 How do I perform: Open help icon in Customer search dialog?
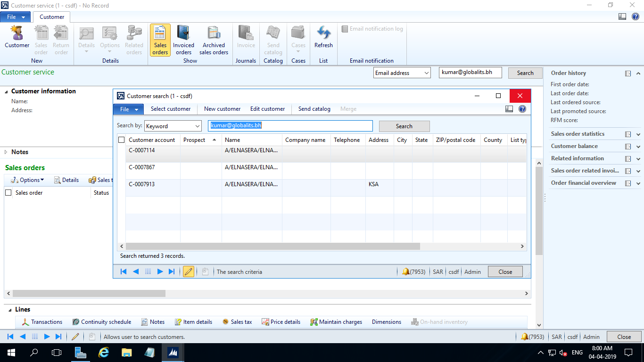point(522,109)
